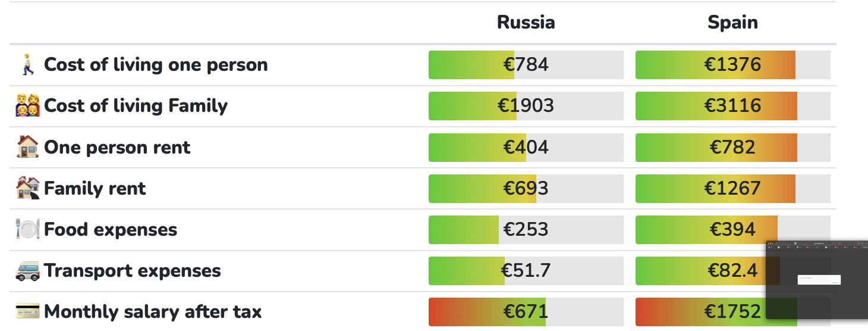
Task: Click the Transport expenses row label
Action: [x=132, y=270]
